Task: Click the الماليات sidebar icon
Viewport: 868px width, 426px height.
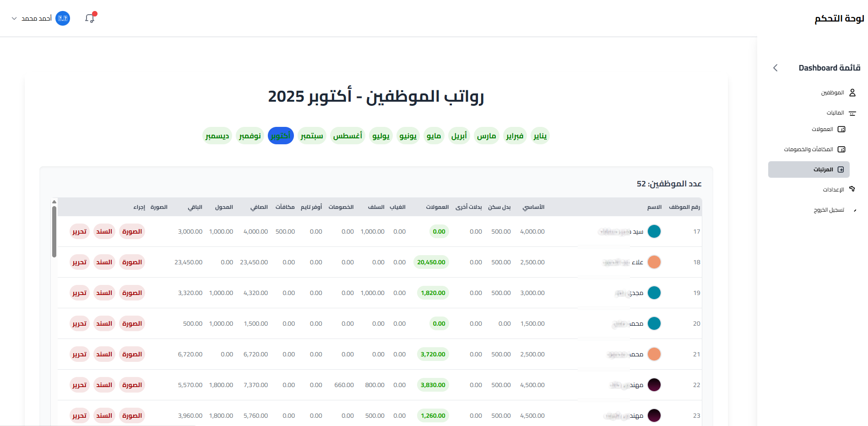Action: coord(852,113)
